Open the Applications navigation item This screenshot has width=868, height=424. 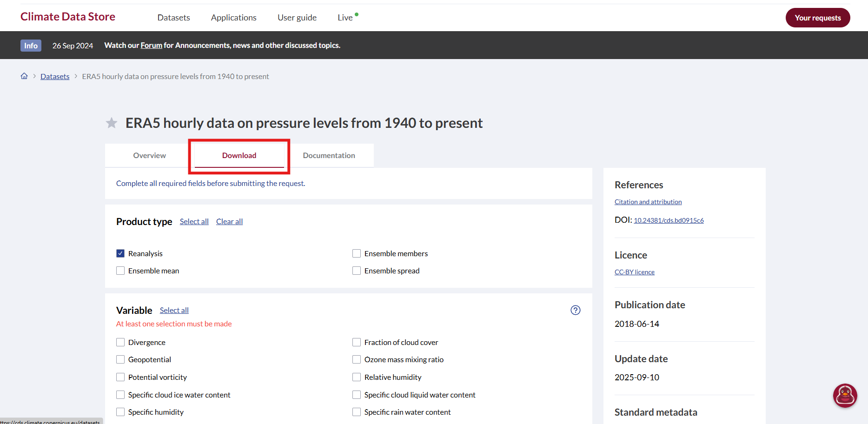pyautogui.click(x=233, y=18)
